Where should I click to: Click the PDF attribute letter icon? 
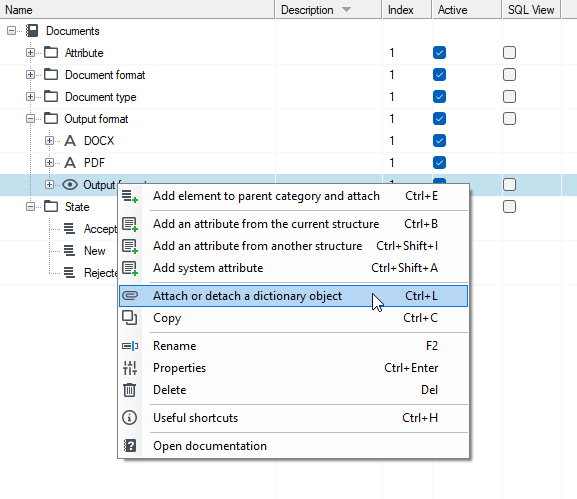tap(70, 163)
